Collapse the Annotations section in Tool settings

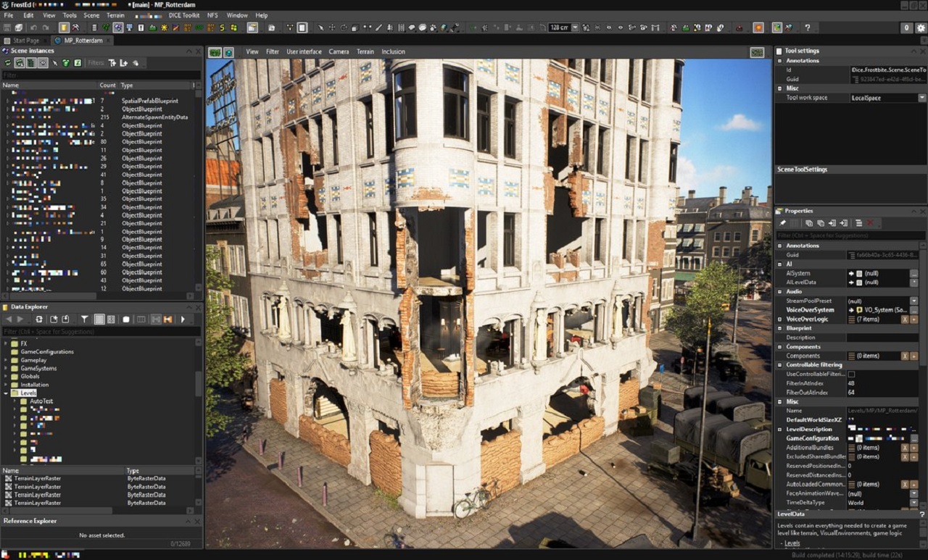tap(780, 61)
